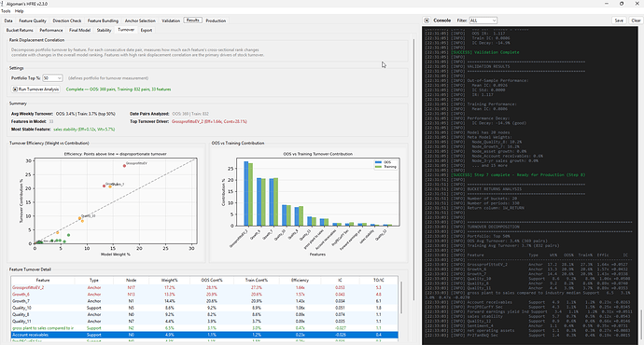The height and width of the screenshot is (345, 644).
Task: Click the 1.64x efficiency cell
Action: point(300,287)
